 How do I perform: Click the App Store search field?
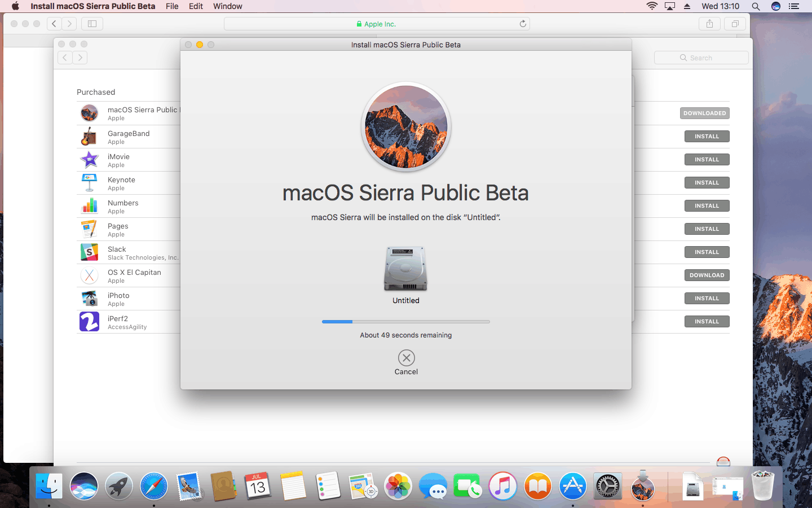coord(701,58)
